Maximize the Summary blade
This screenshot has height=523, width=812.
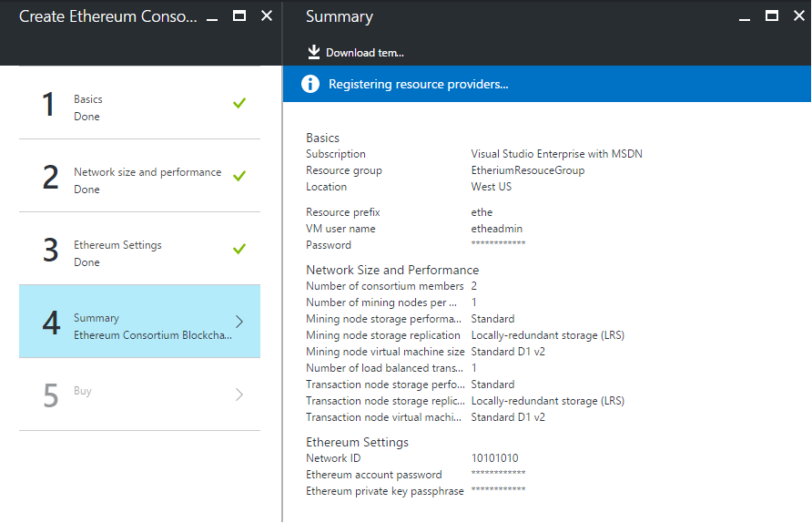coord(771,16)
